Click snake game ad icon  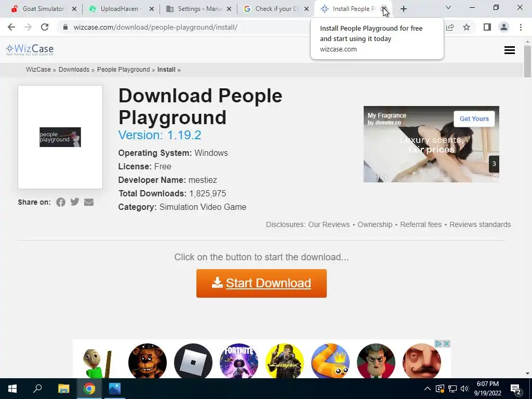coord(330,362)
